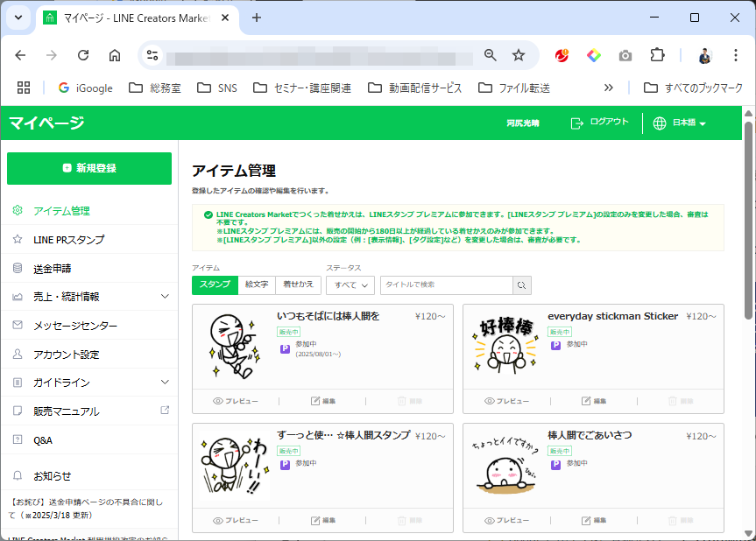
Task: Open everyday stickman Sticker thumbnail
Action: tap(505, 346)
